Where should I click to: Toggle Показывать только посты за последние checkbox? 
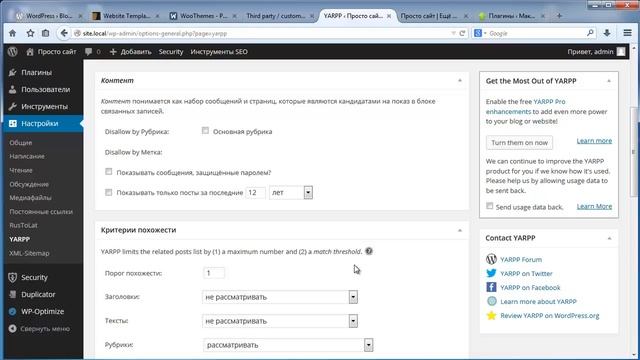pos(109,192)
